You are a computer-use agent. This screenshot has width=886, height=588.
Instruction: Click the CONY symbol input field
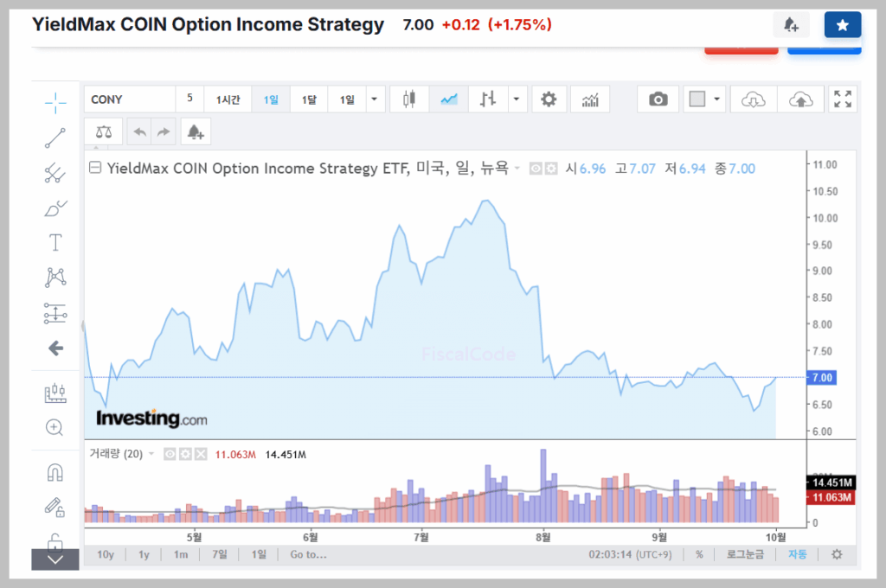click(x=130, y=99)
